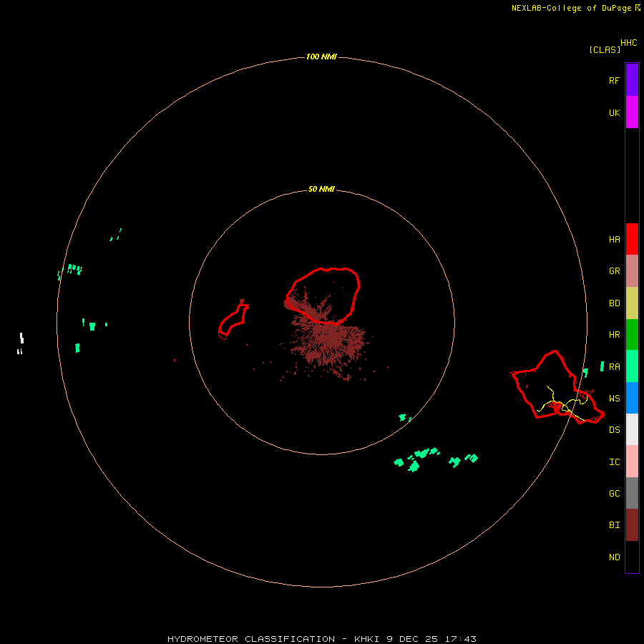644x644 pixels.
Task: Click the IC light pink legend swatch
Action: coord(632,462)
